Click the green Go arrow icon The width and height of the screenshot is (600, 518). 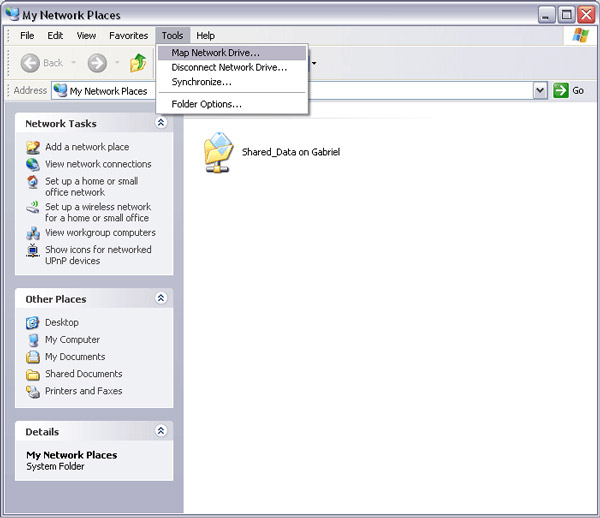pos(561,91)
